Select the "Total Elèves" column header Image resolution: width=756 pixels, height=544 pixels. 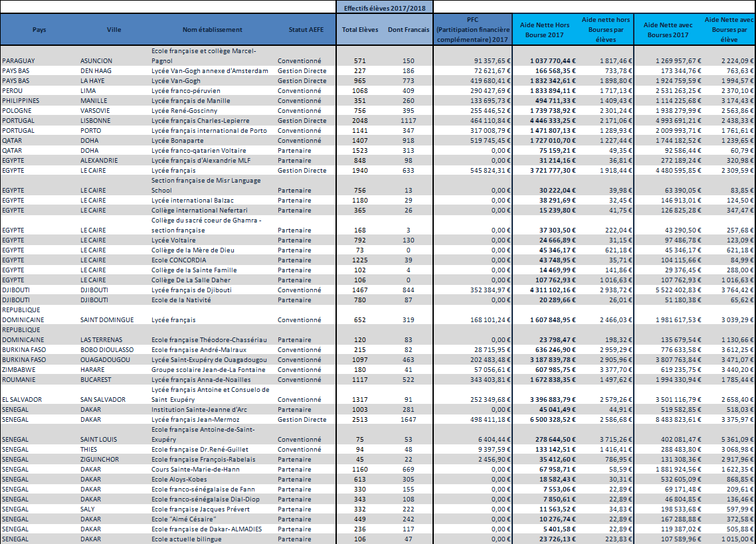tap(359, 29)
